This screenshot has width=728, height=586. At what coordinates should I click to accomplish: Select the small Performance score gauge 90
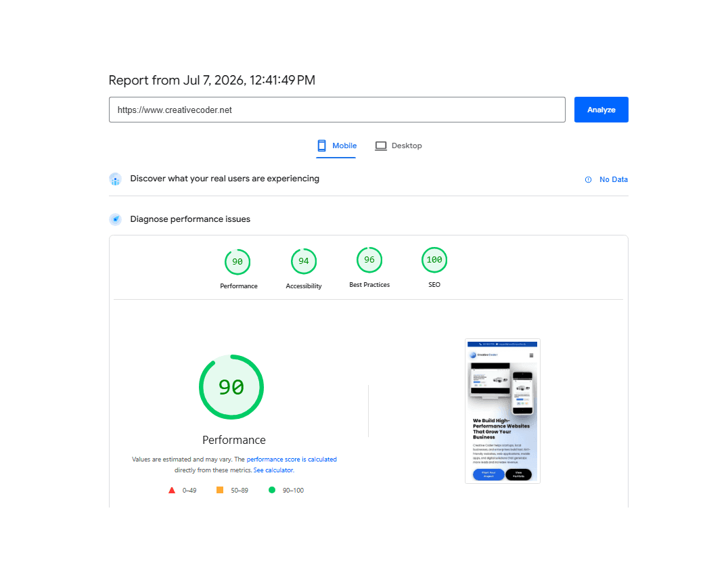click(237, 262)
